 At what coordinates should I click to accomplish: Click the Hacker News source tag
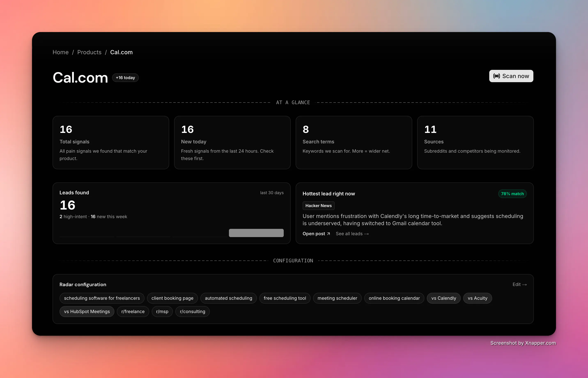click(318, 206)
